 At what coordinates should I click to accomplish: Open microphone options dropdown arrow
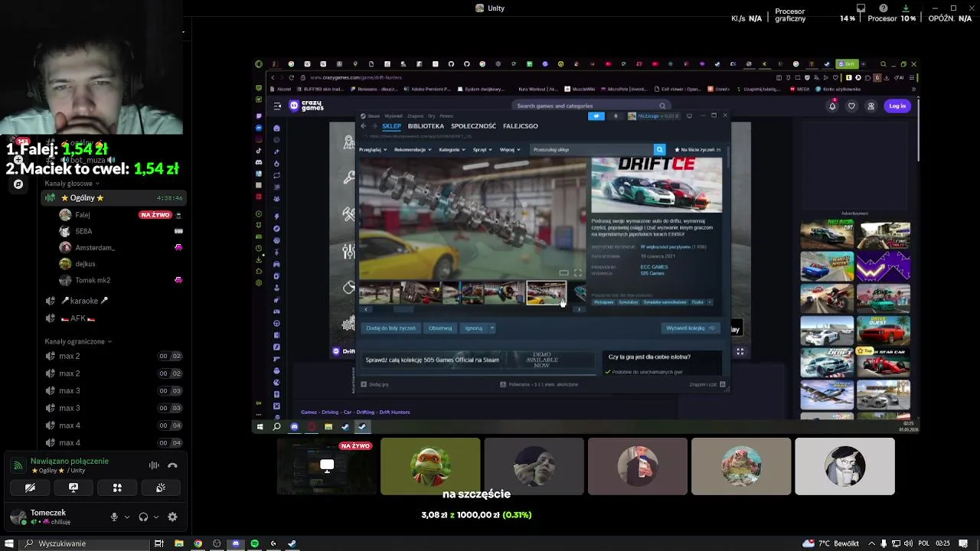point(127,517)
